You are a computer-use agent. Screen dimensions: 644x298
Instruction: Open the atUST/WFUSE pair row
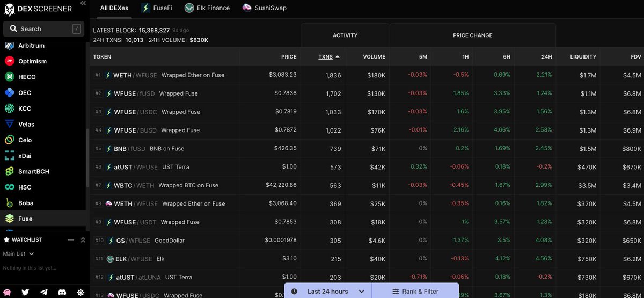coord(367,167)
